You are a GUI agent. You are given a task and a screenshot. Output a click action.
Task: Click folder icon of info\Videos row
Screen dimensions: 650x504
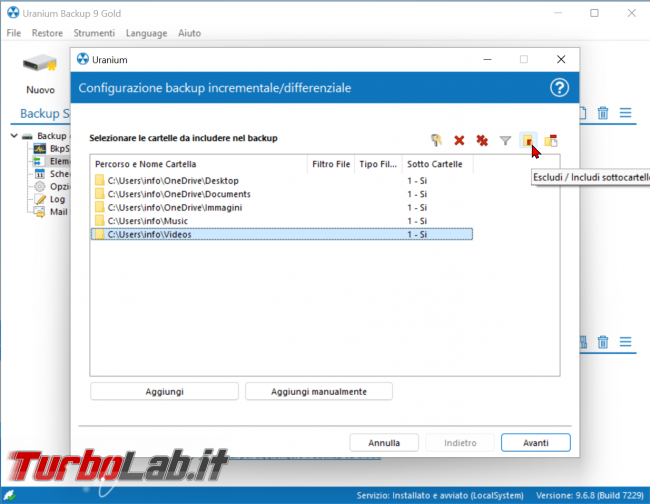pos(99,234)
